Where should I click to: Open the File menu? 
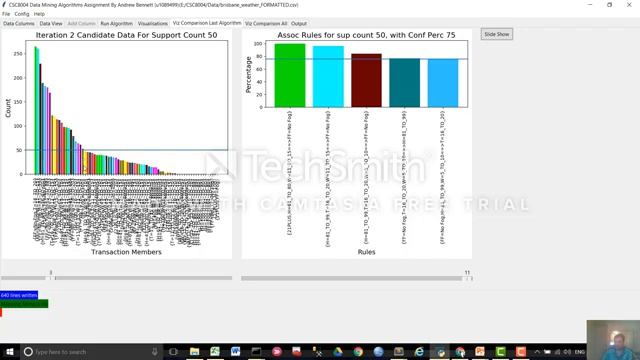pyautogui.click(x=6, y=14)
